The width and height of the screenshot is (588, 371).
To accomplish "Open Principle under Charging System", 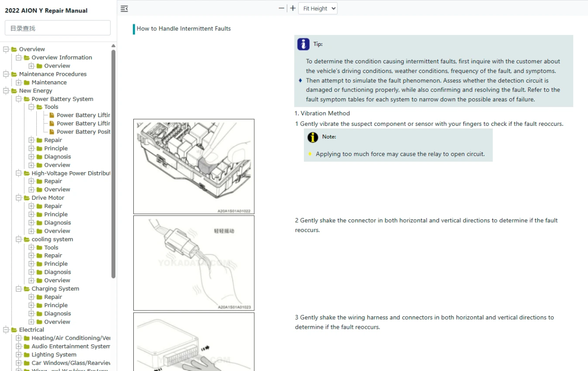I will point(56,305).
